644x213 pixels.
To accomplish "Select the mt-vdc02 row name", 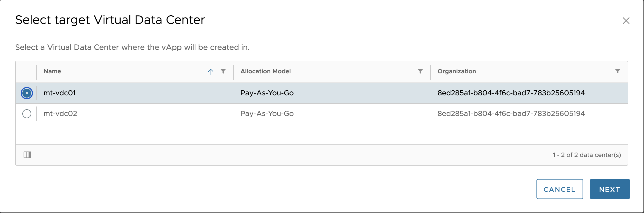I will (60, 114).
